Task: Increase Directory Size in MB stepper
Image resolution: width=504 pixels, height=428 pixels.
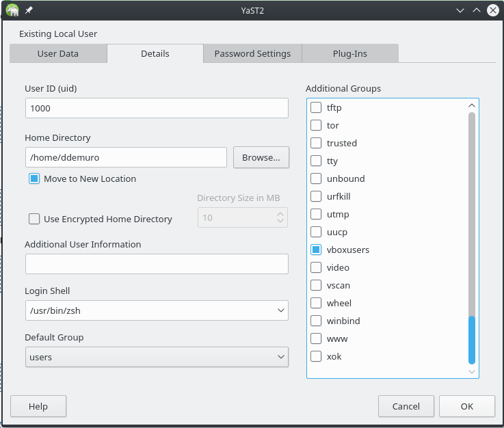Action: click(280, 214)
